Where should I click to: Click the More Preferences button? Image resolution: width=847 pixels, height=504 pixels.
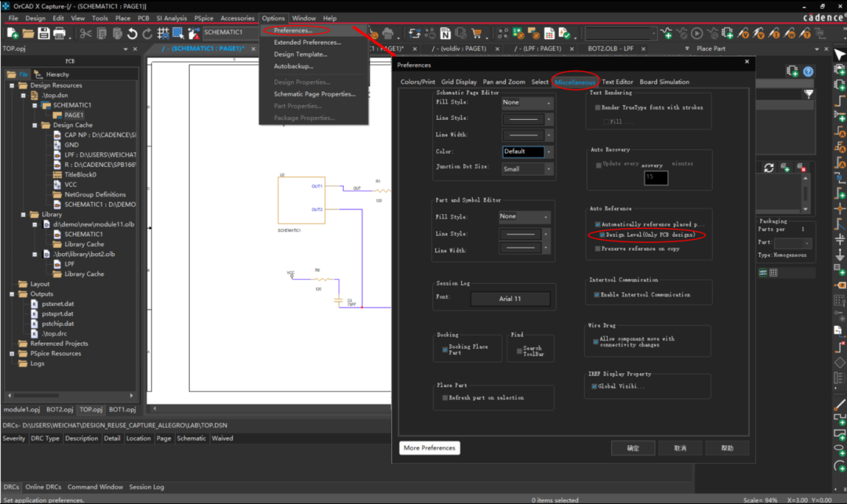[429, 448]
